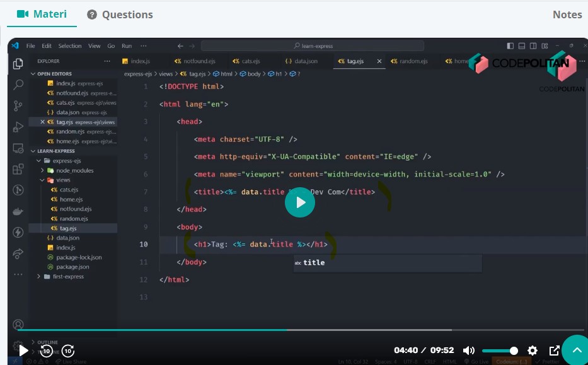Play the video from bottom-left control
Viewport: 588px width, 365px height.
pyautogui.click(x=23, y=351)
